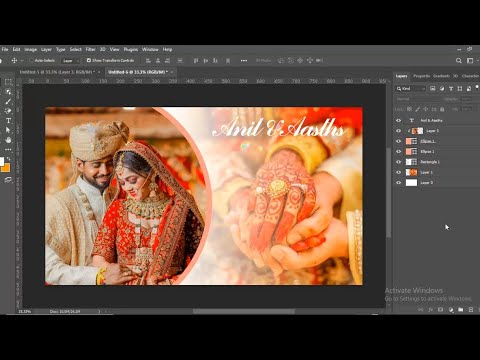Click the align right edges icon

[x=167, y=60]
